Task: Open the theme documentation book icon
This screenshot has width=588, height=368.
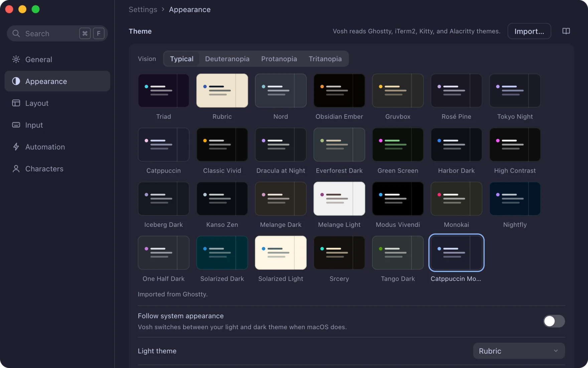Action: (566, 31)
